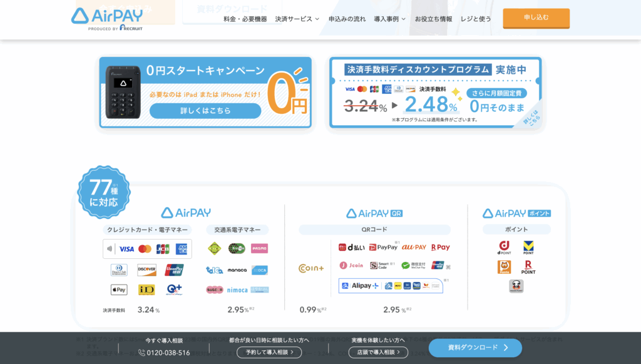
Task: Click the d払い payment icon
Action: 351,247
